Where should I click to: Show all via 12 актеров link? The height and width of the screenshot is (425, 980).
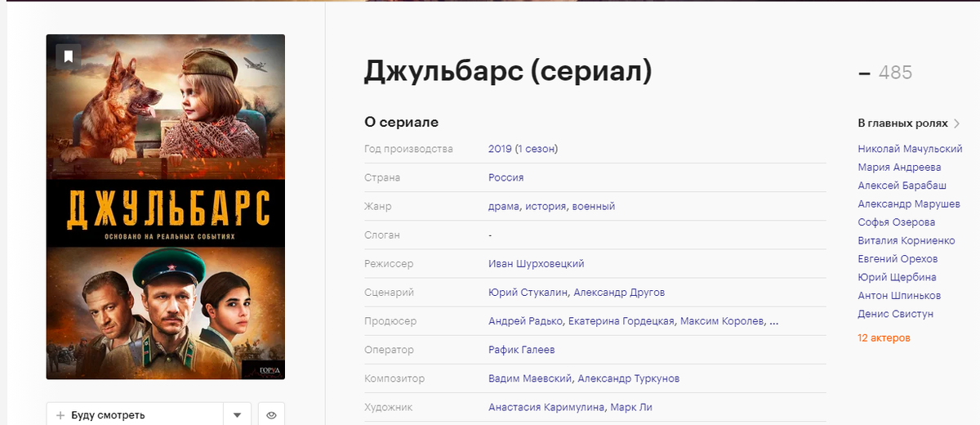pos(884,338)
